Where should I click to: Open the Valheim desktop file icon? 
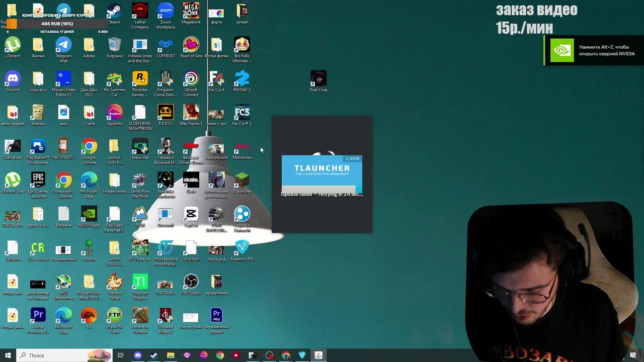point(13,250)
